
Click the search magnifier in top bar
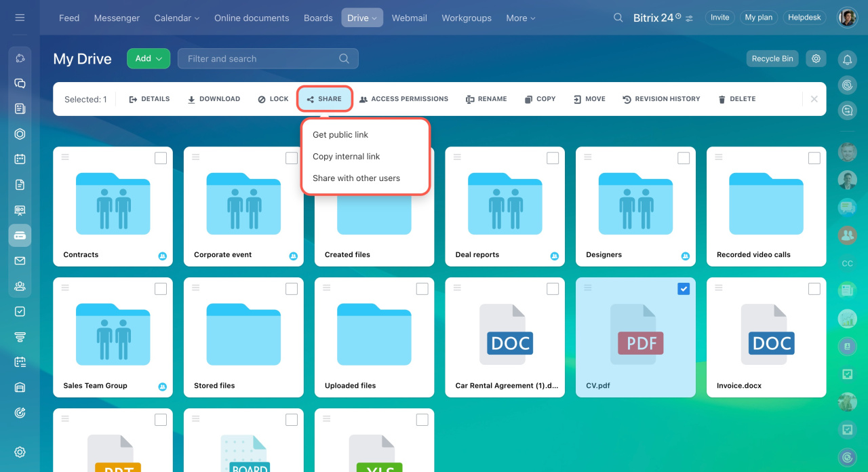tap(618, 18)
